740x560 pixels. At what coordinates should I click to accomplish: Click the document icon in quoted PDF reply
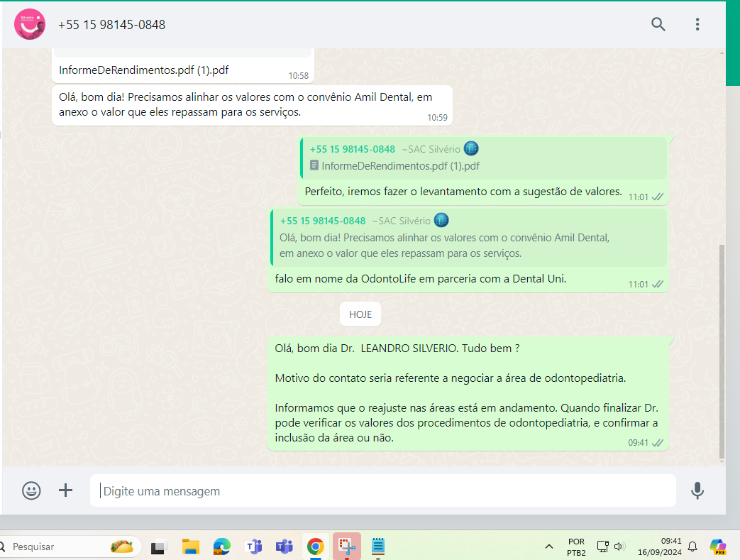tap(314, 165)
